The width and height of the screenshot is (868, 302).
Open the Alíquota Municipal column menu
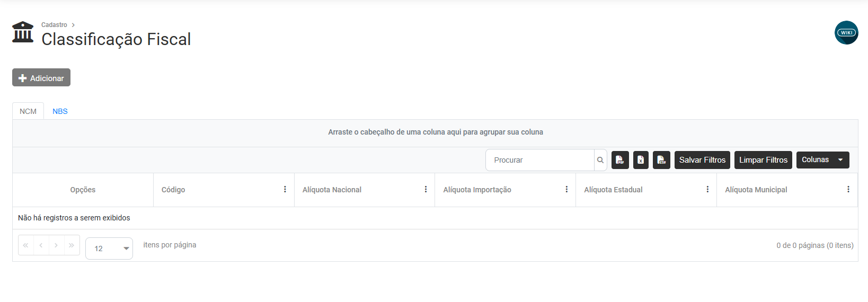coord(848,190)
